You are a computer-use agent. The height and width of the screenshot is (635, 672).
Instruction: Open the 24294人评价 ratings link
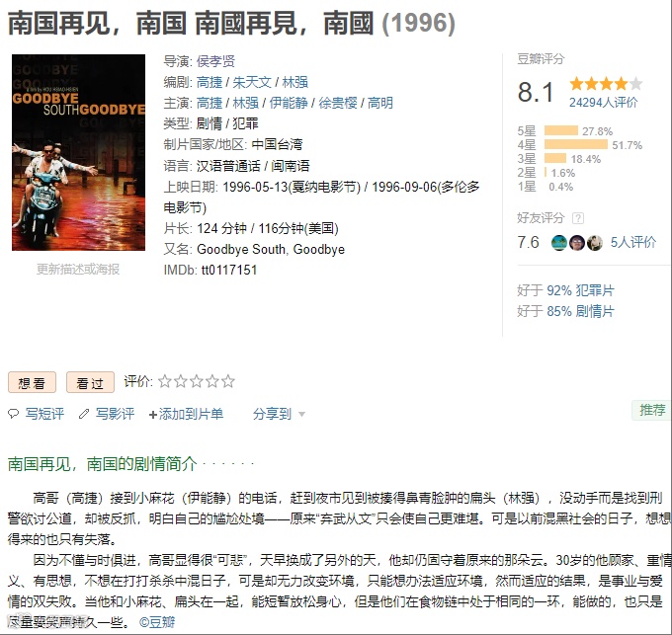point(603,103)
